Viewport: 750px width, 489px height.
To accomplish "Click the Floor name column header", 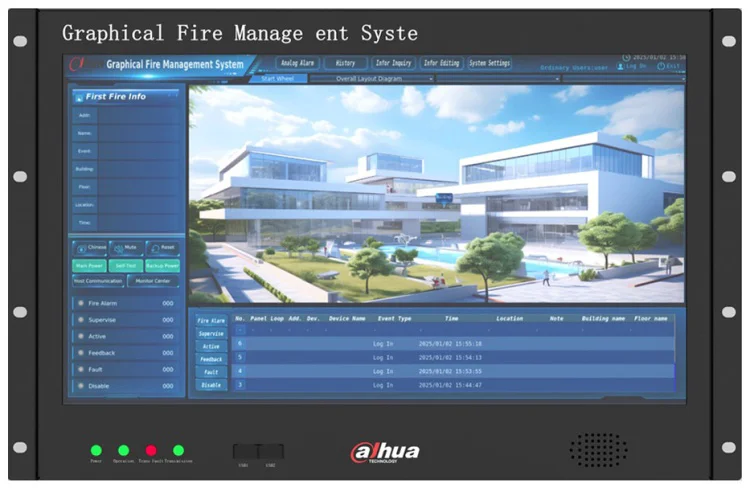I will pos(651,319).
